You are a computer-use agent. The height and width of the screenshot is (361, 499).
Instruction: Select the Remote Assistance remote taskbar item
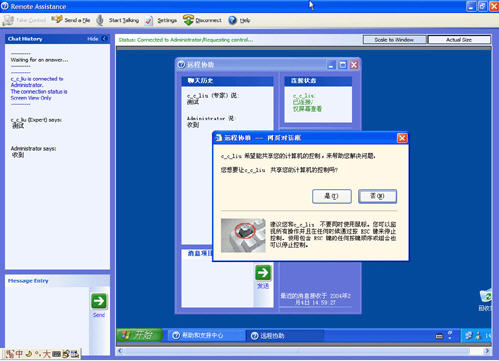click(x=285, y=336)
